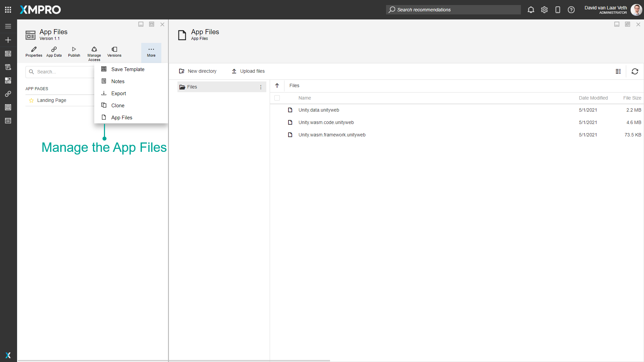644x362 pixels.
Task: Select Clone from the More menu
Action: [x=117, y=105]
